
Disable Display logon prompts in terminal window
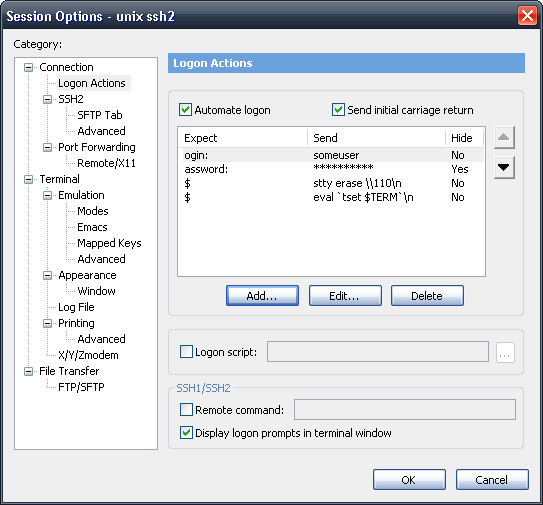pos(186,433)
